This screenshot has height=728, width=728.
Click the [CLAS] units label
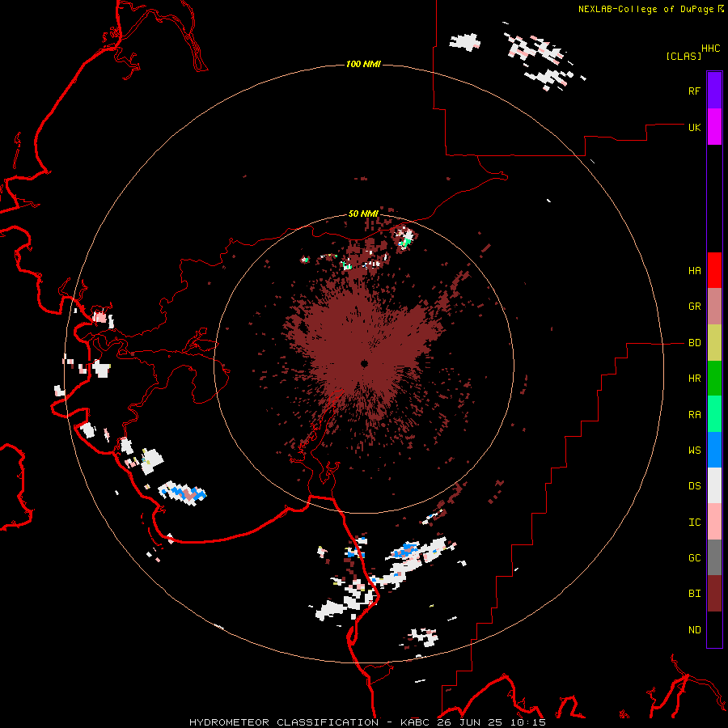coord(684,56)
